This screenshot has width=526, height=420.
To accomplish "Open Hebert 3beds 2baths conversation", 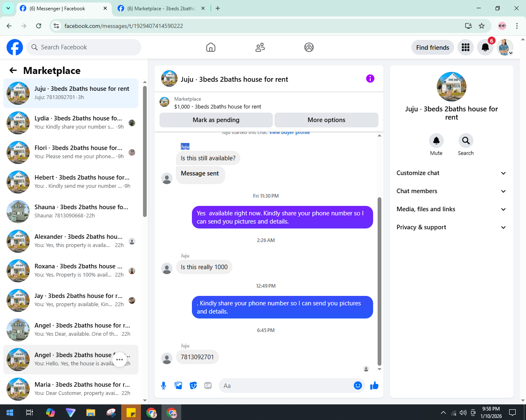I will pos(71,182).
